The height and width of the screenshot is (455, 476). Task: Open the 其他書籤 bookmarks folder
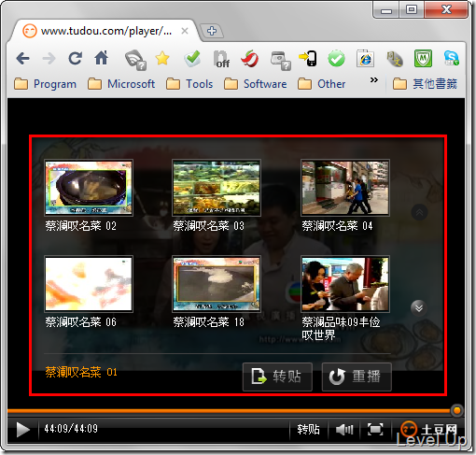425,84
